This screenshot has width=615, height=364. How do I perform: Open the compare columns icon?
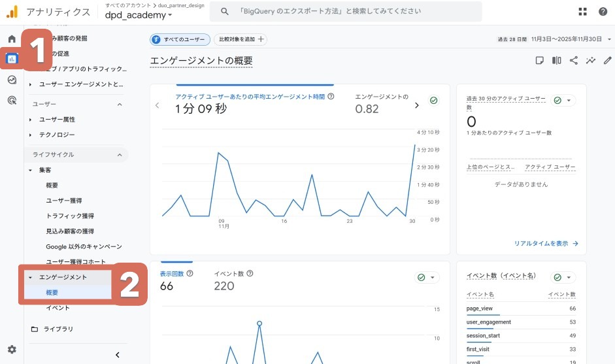(557, 61)
